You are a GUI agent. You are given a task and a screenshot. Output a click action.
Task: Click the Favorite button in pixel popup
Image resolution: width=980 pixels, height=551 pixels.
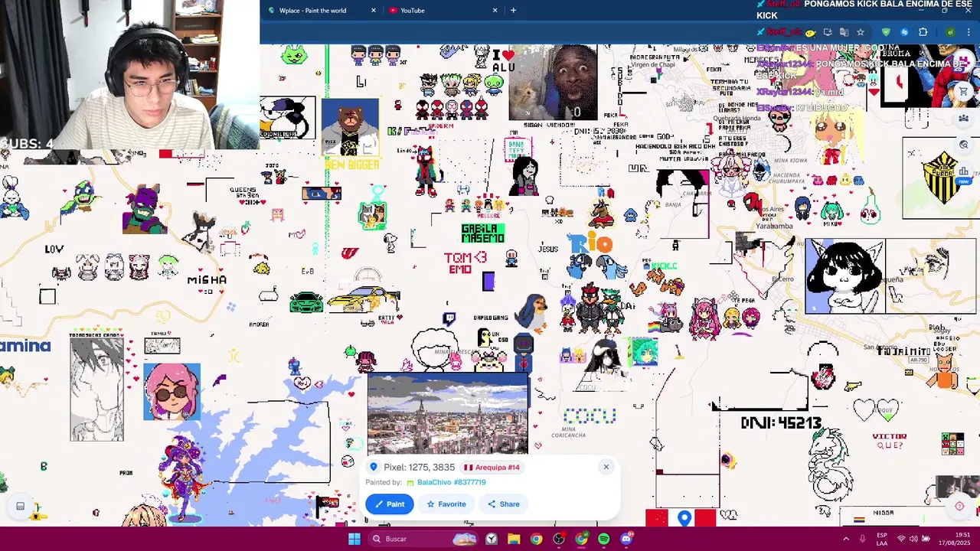tap(446, 504)
